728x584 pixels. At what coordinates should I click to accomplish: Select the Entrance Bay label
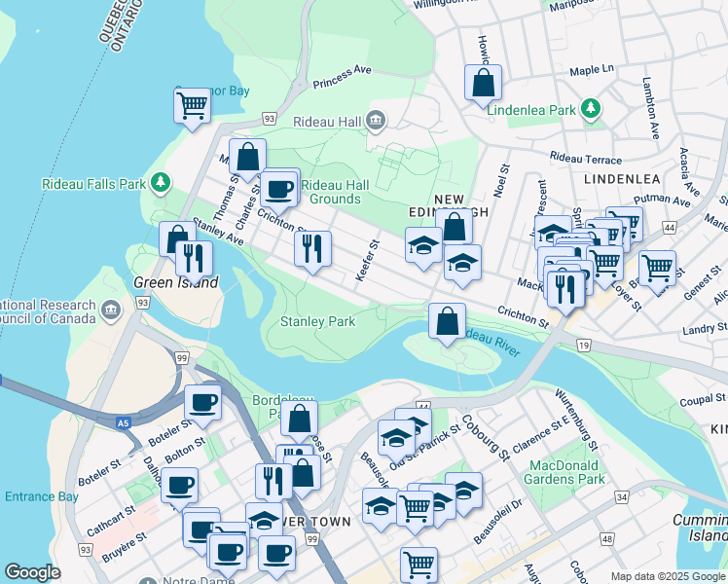[x=42, y=496]
